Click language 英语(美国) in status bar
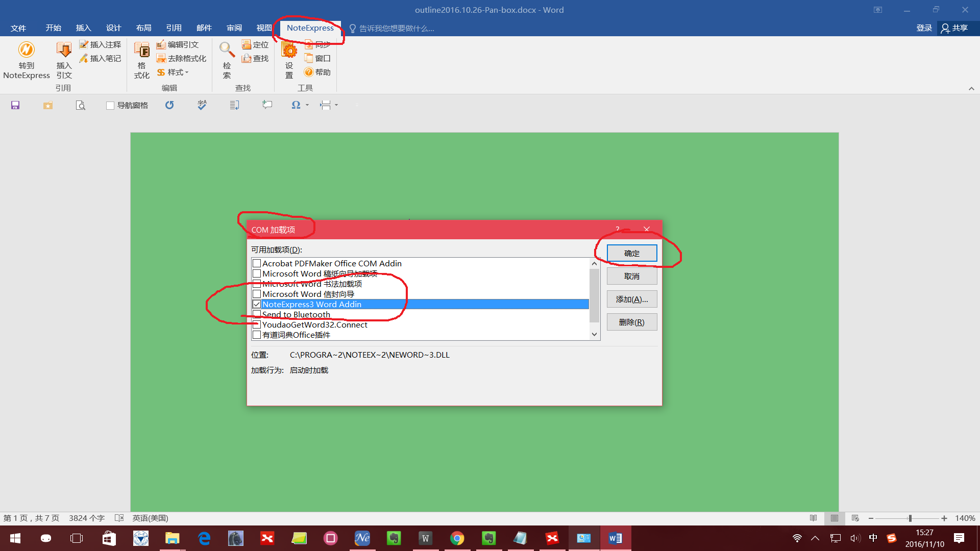The image size is (980, 551). point(151,518)
